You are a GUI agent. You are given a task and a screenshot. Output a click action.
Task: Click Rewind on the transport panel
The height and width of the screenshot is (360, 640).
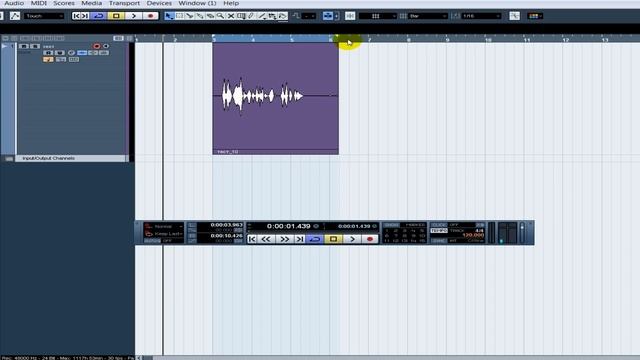[x=266, y=239]
